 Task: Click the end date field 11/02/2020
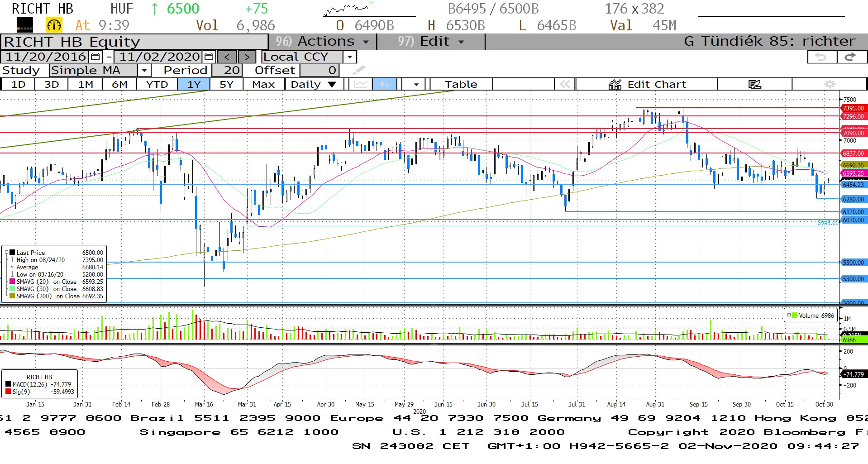coord(159,57)
